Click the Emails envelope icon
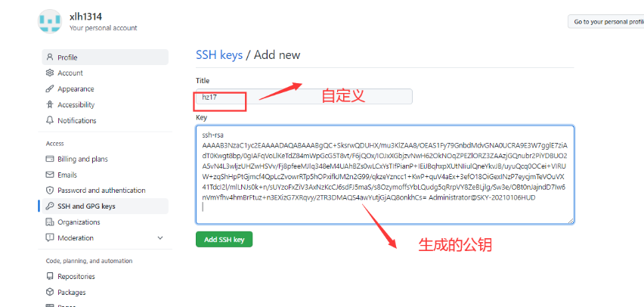 [x=50, y=175]
